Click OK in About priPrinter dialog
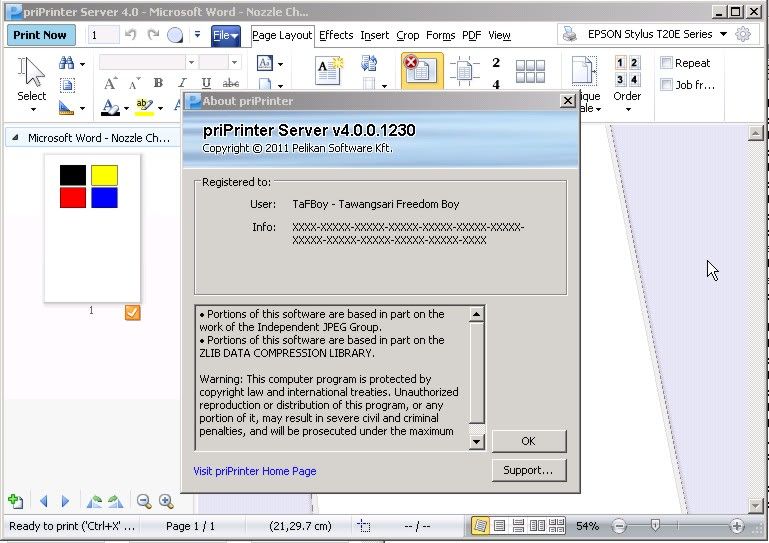 [529, 441]
